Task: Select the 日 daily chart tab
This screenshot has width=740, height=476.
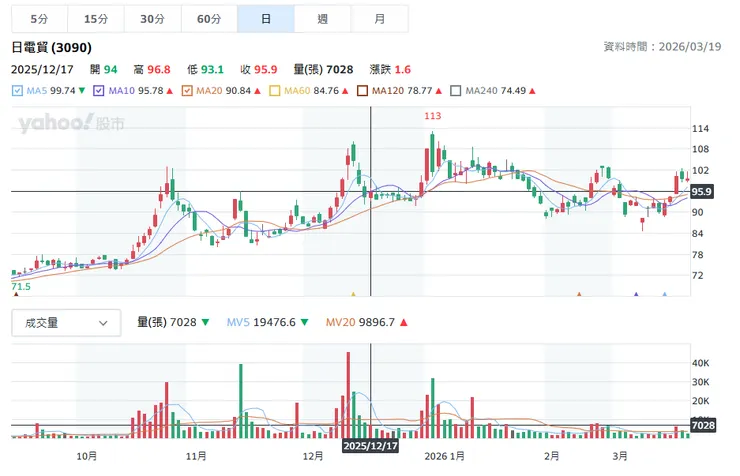Action: tap(266, 19)
